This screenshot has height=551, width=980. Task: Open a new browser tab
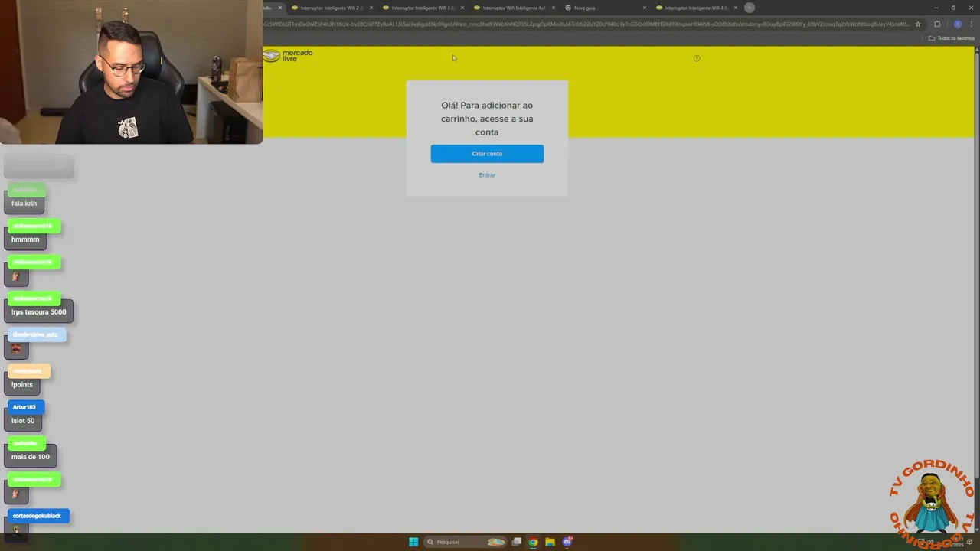(x=750, y=8)
